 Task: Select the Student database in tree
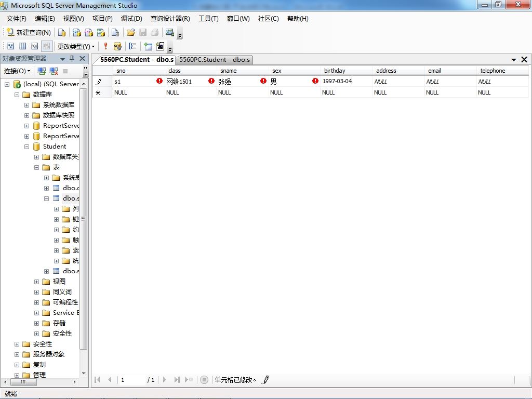pos(54,146)
